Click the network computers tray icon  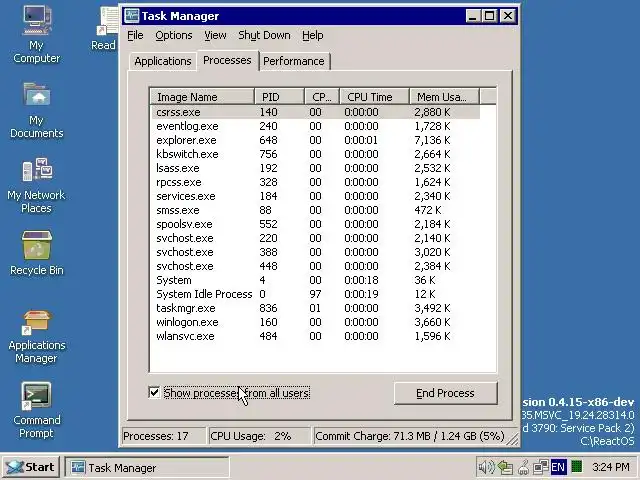(540, 467)
